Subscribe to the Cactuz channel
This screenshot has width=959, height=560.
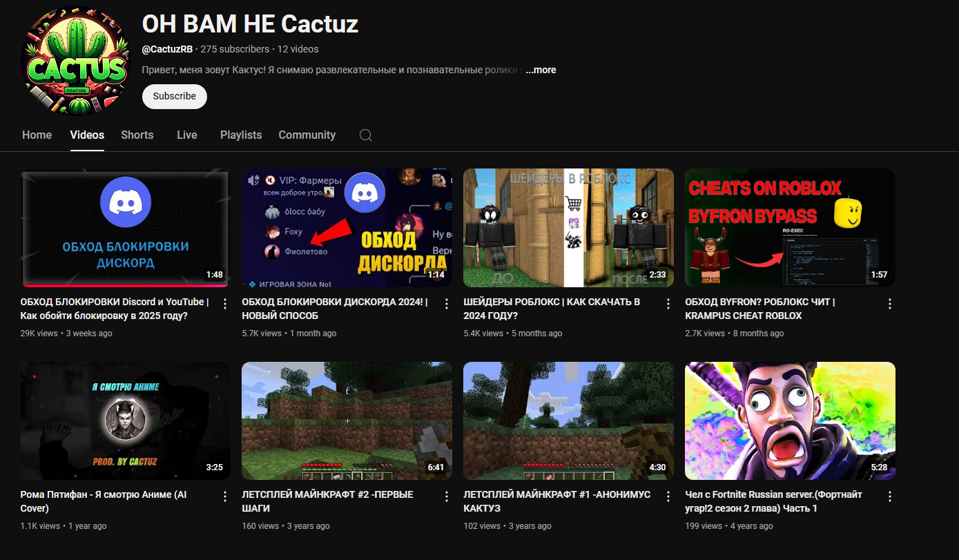click(x=175, y=97)
